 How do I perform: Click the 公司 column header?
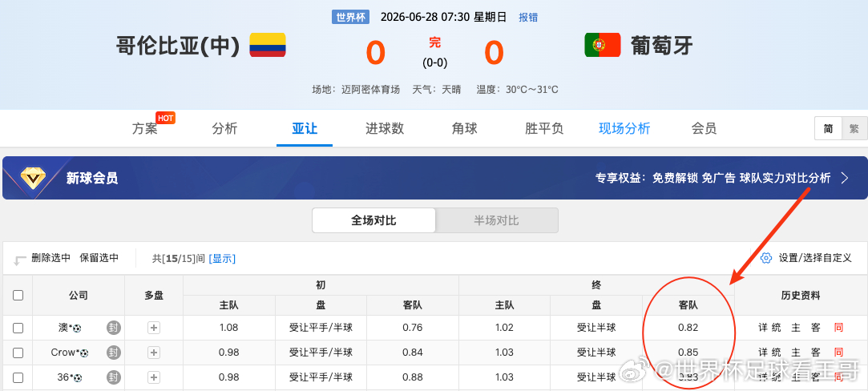[79, 296]
